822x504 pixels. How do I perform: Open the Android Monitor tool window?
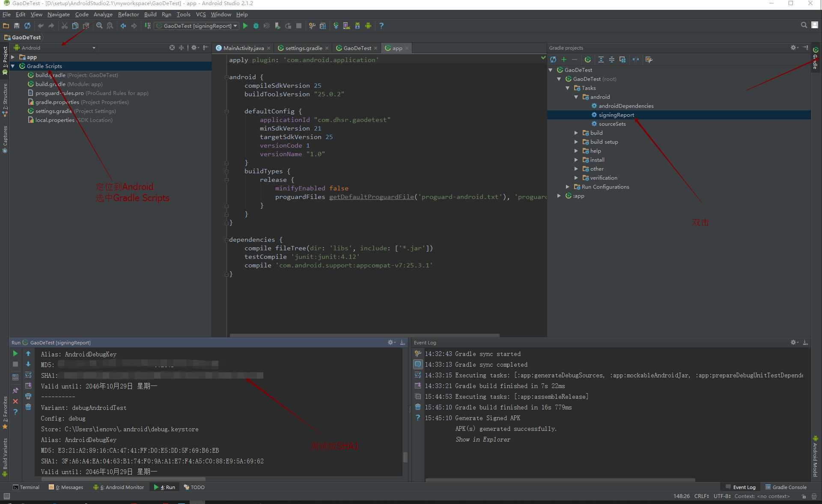point(119,487)
